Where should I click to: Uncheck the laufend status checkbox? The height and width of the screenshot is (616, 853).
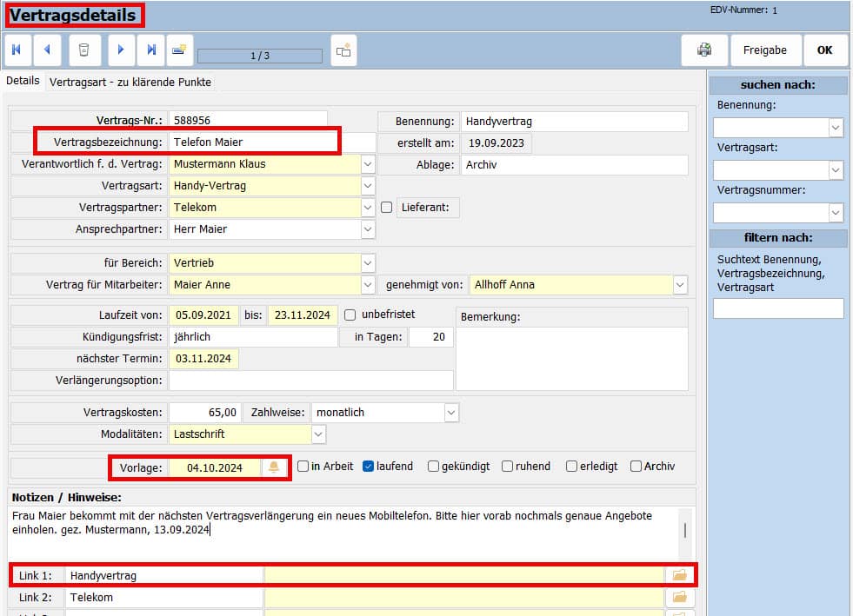pos(369,467)
